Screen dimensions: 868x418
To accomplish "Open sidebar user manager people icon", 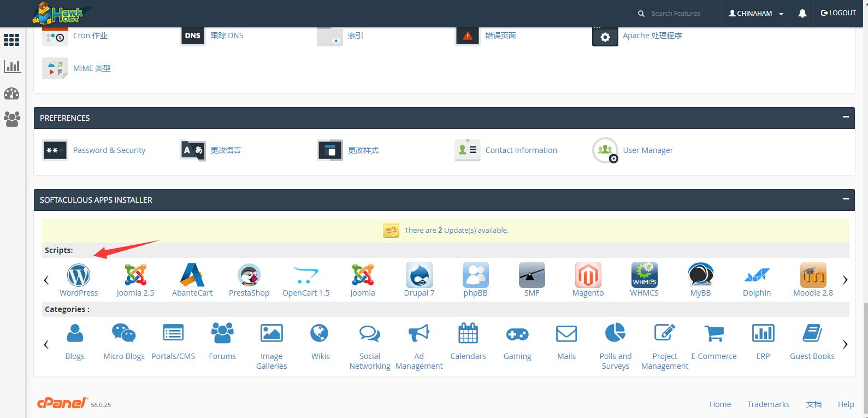I will pyautogui.click(x=11, y=119).
